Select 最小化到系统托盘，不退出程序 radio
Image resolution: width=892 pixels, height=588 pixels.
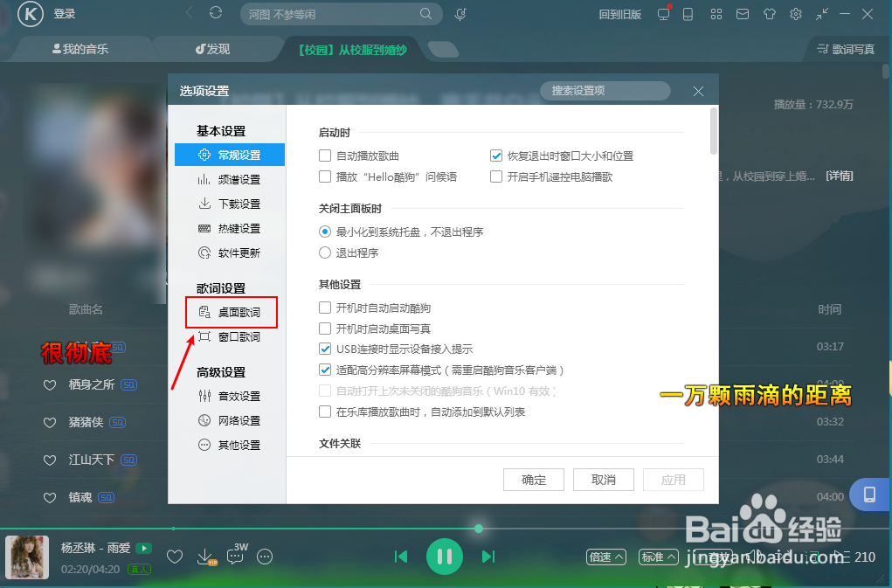[325, 232]
